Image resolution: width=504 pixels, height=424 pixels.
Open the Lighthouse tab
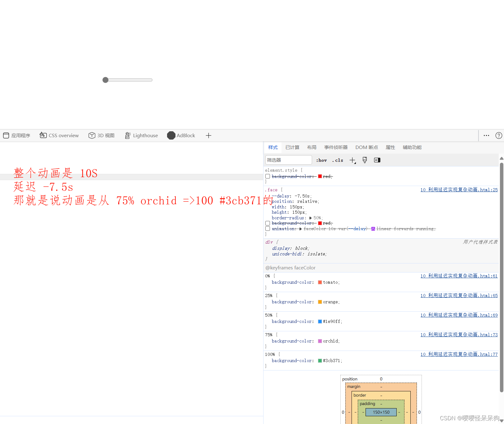click(141, 136)
